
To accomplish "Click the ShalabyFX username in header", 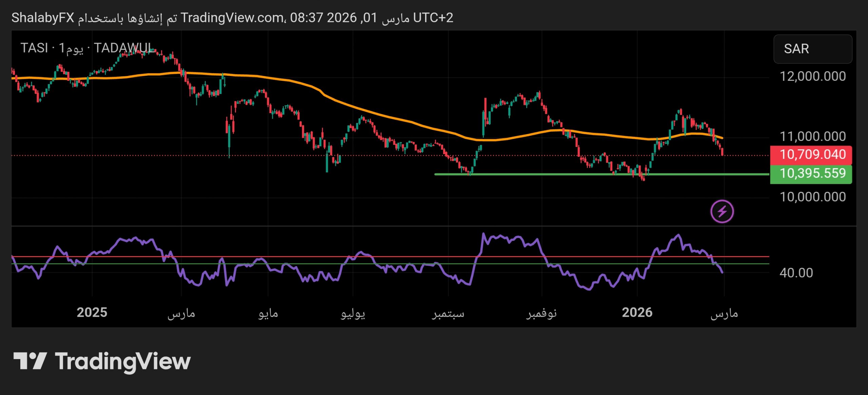I will click(x=43, y=18).
